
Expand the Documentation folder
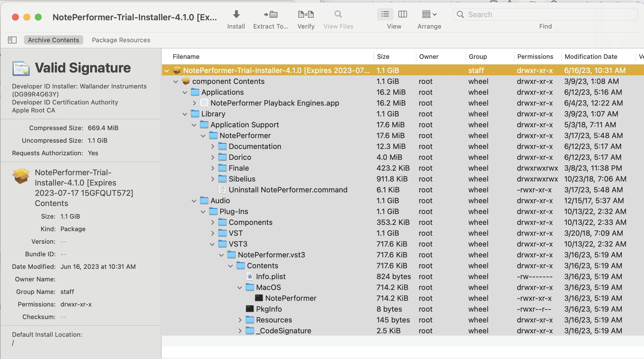(213, 146)
